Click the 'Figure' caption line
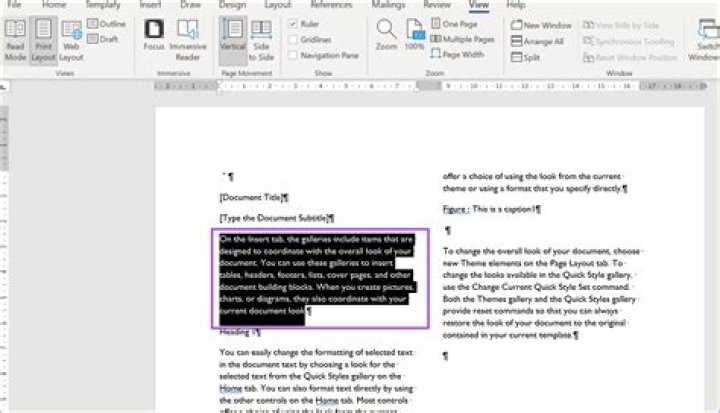This screenshot has width=720, height=413. pyautogui.click(x=491, y=209)
